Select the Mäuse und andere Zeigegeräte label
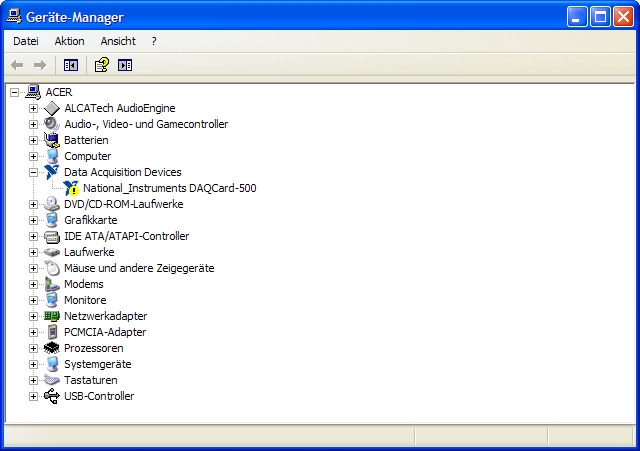 coord(139,268)
